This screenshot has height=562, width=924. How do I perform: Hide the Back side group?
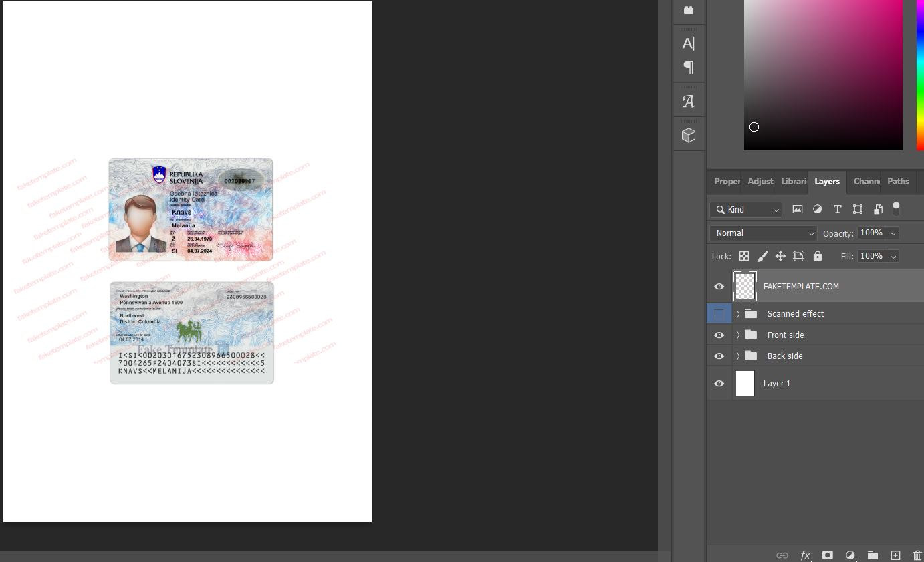719,356
